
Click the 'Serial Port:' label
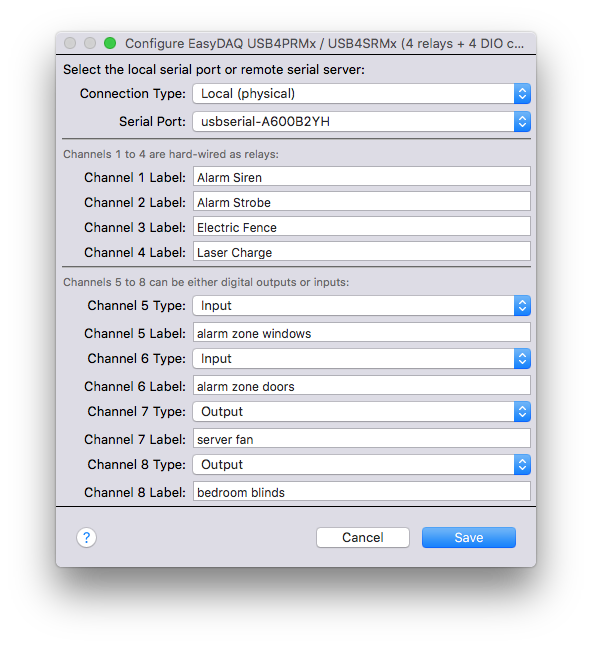tap(153, 122)
